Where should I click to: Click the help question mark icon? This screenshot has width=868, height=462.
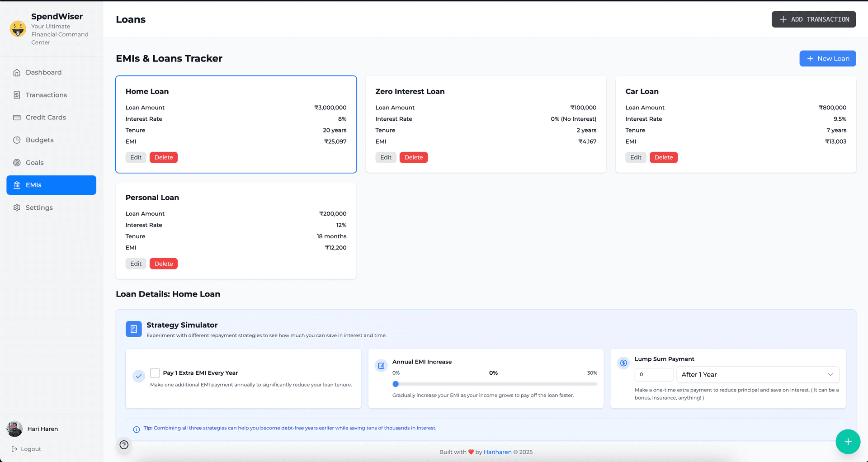pos(124,445)
